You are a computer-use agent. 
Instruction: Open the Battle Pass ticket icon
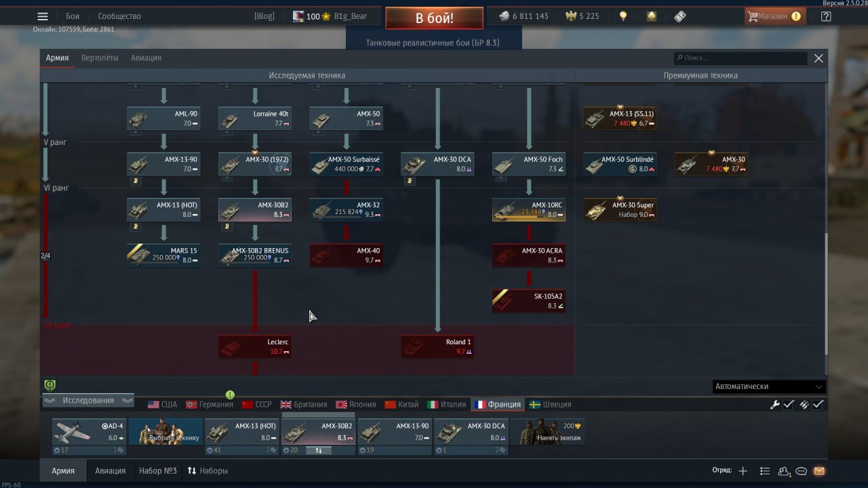click(x=680, y=16)
